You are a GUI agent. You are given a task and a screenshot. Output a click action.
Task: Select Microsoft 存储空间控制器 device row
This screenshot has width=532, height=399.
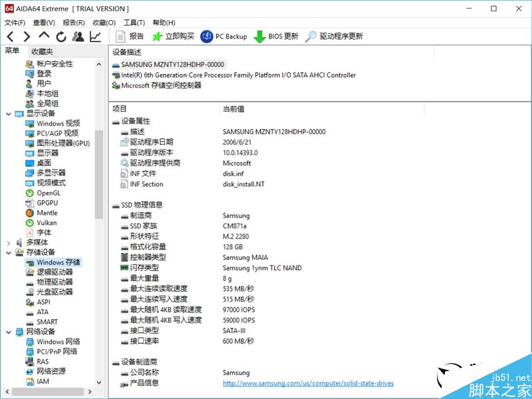click(x=156, y=86)
